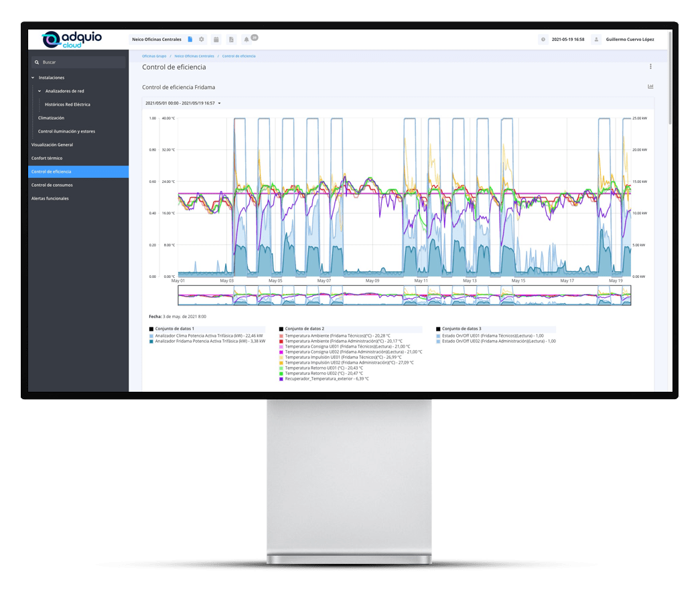Select Confort térmico in sidebar
This screenshot has height=592, width=700.
pos(47,158)
